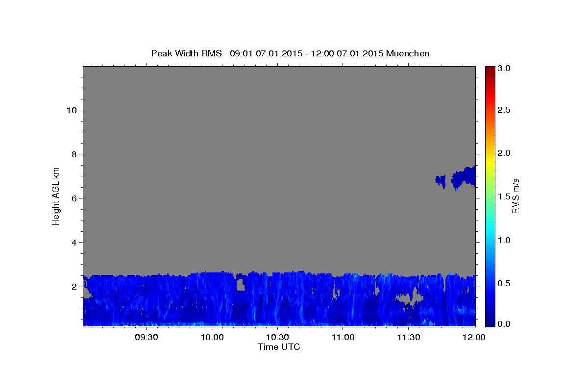Click the colorbar value 3.0
The height and width of the screenshot is (392, 588).
click(505, 69)
